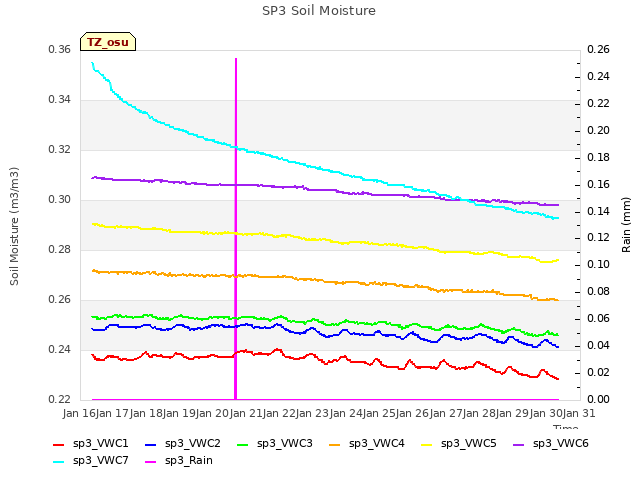This screenshot has width=640, height=480.
Task: Click the purple sp3_VWC6 legend swatch
Action: (519, 444)
